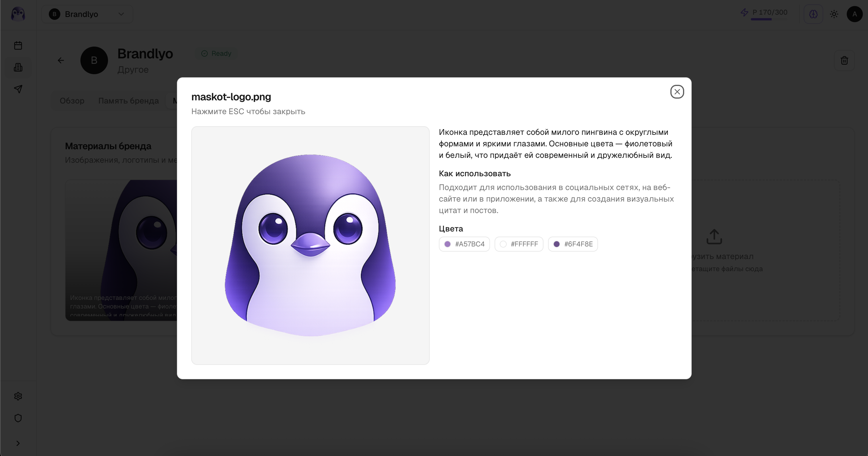Click the shield icon in sidebar
The width and height of the screenshot is (868, 456).
coord(18,418)
